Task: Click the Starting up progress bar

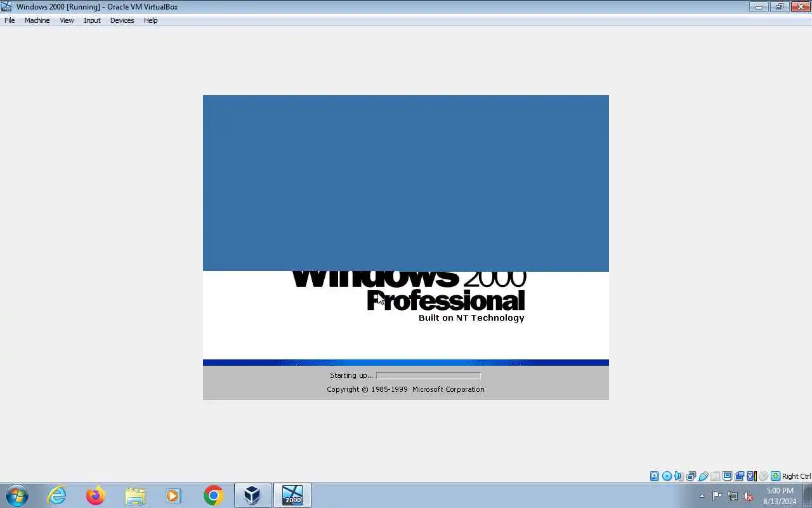Action: point(428,375)
